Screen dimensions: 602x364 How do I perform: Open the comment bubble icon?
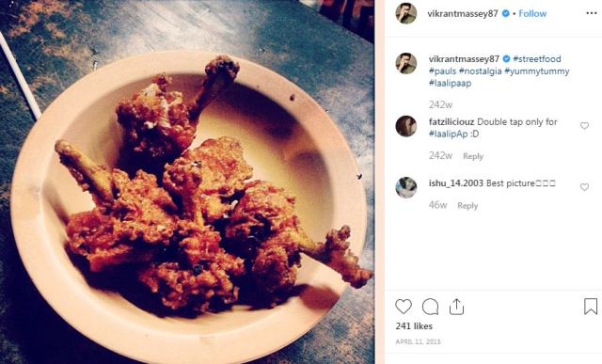pos(430,307)
